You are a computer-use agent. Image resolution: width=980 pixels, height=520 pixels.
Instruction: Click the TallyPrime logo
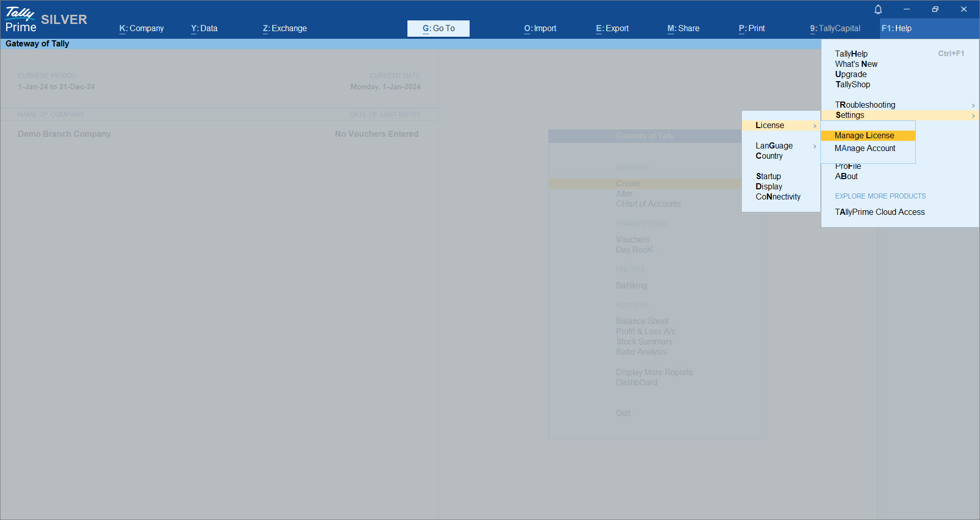[21, 19]
